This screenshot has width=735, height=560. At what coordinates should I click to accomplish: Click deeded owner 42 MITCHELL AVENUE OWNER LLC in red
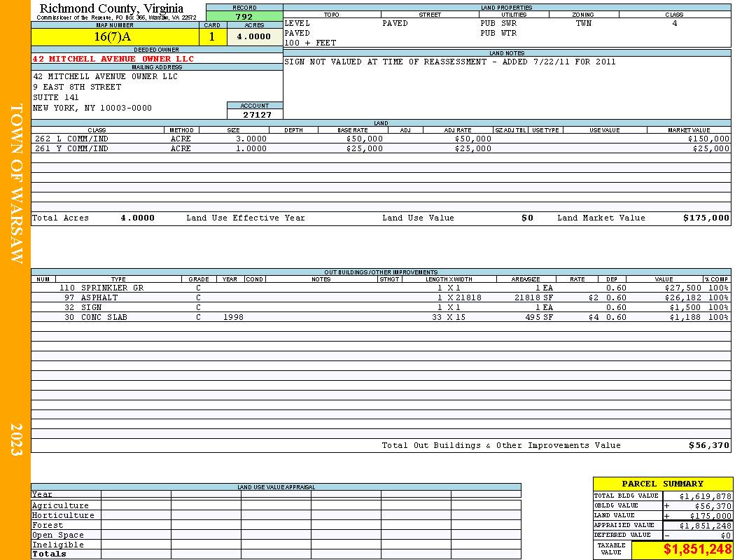click(113, 59)
